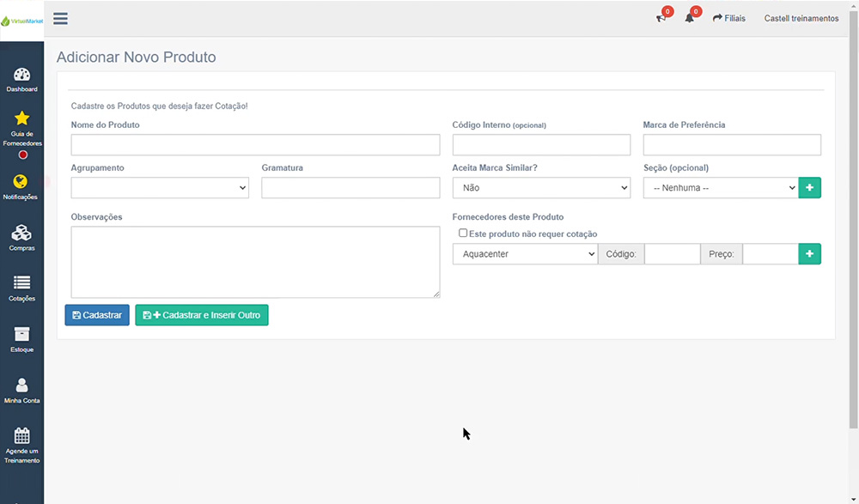
Task: Open the Dashboard from the sidebar
Action: (21, 79)
